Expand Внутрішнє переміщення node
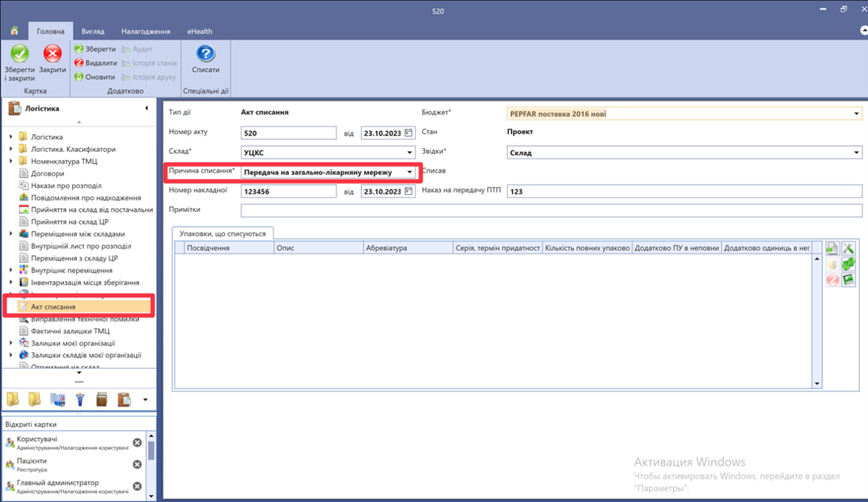Viewport: 868px width, 502px height. pyautogui.click(x=11, y=270)
